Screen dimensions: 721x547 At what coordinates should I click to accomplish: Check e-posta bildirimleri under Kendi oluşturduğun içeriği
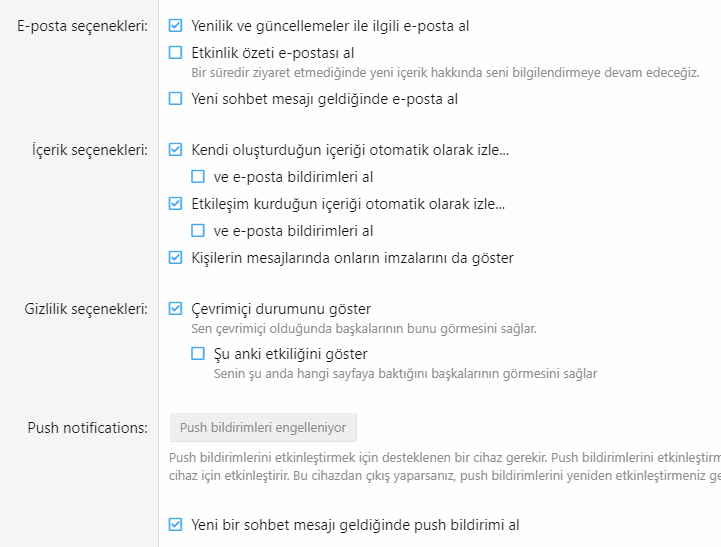198,177
